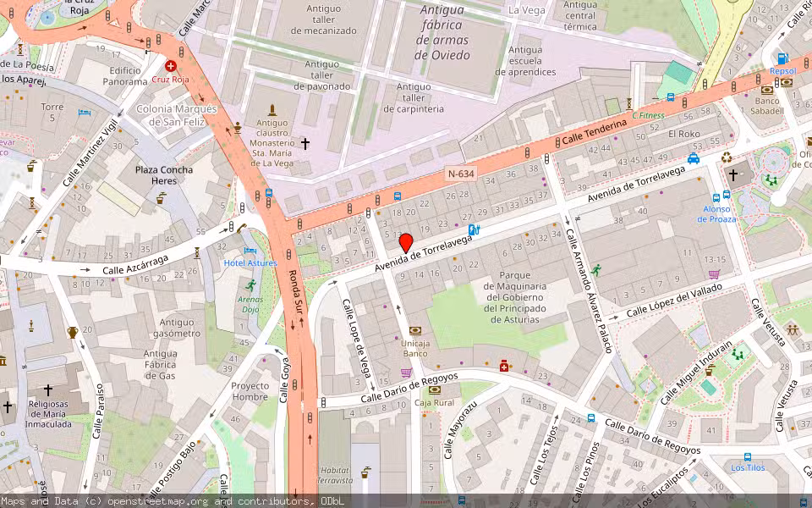The height and width of the screenshot is (508, 812).
Task: Click the Colonia Marqués de San Feliz label
Action: [x=177, y=115]
